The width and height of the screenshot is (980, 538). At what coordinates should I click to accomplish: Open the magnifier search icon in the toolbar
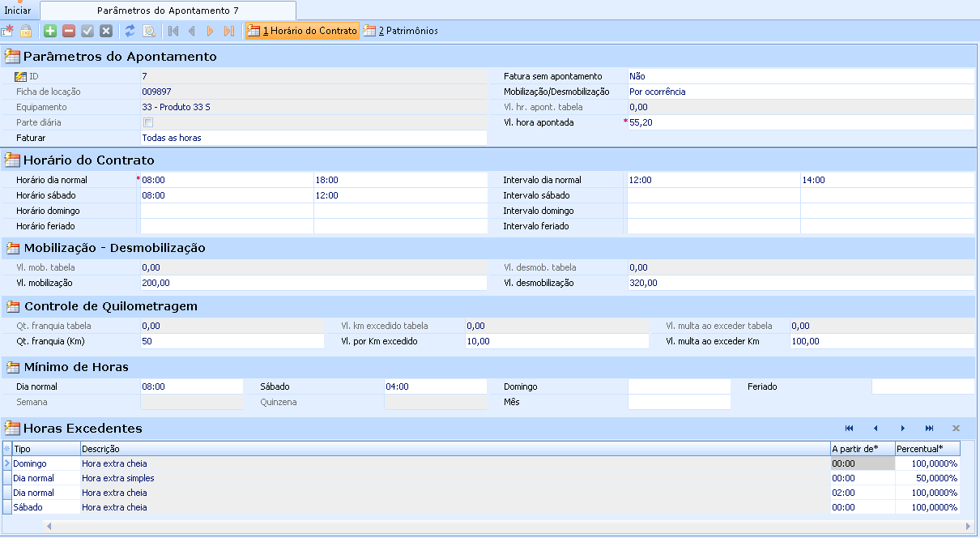(149, 31)
